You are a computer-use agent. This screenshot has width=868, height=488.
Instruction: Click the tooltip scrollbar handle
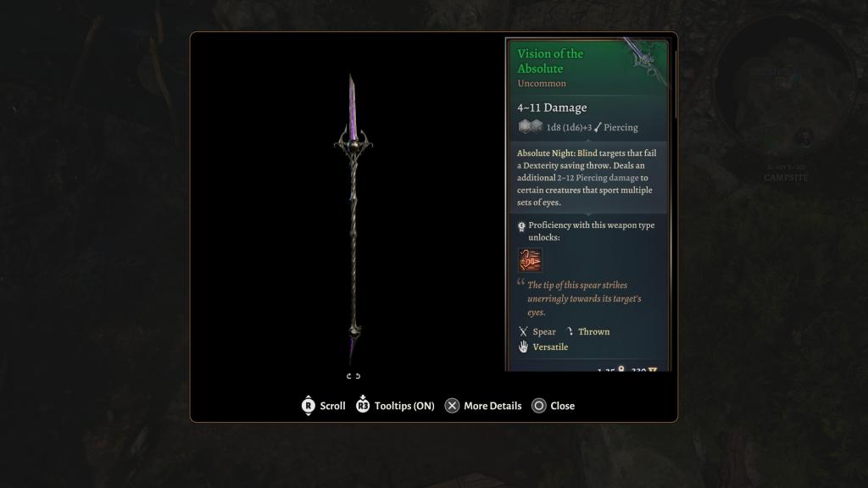[x=676, y=83]
